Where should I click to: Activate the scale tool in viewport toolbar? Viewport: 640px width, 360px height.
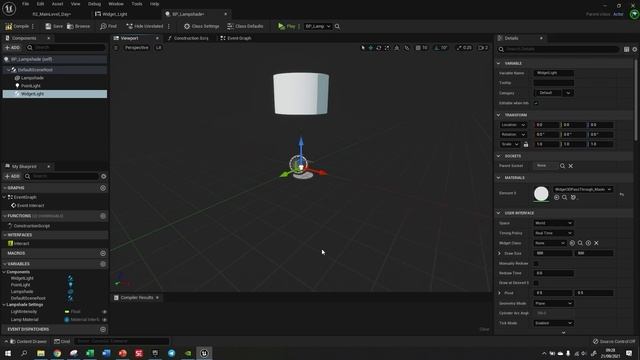coord(387,48)
